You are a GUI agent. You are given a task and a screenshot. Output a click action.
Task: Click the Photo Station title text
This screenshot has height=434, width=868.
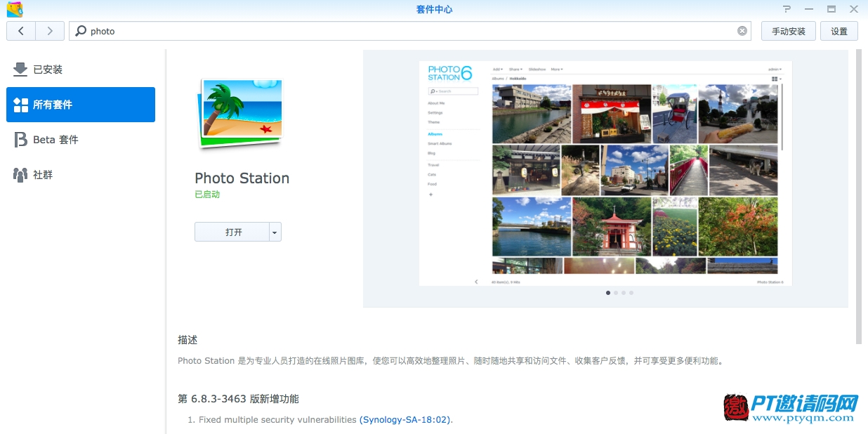coord(242,178)
